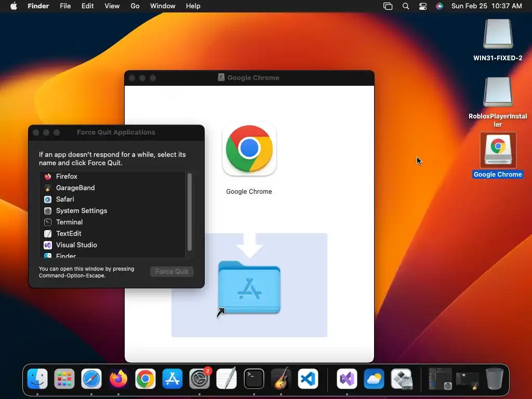Select Safari in Force Quit list

113,199
